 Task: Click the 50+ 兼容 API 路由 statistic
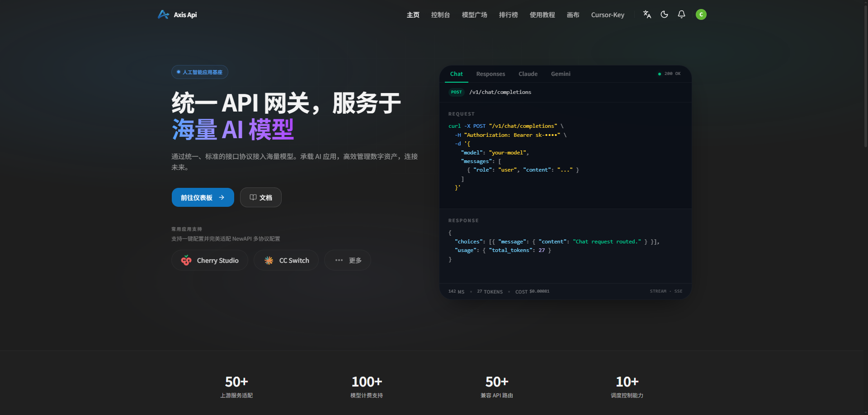497,387
